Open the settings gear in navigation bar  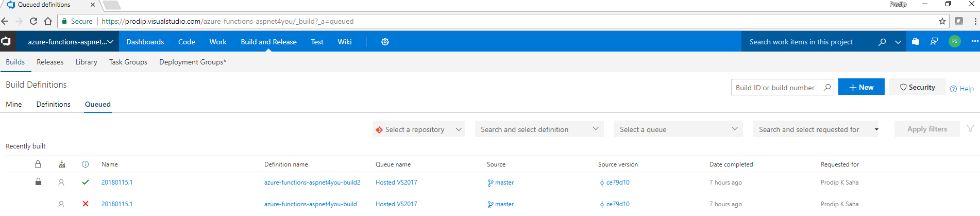[x=385, y=42]
